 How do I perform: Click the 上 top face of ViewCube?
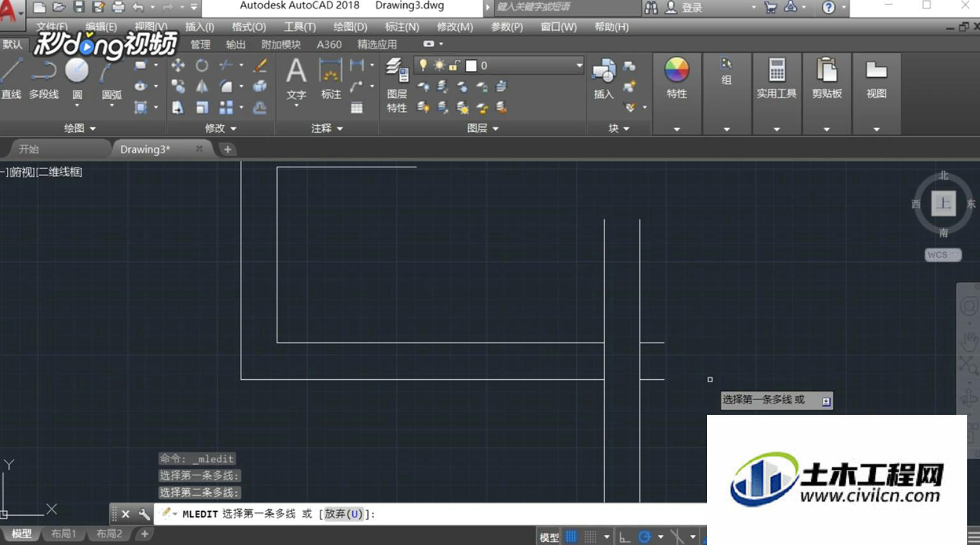click(943, 204)
